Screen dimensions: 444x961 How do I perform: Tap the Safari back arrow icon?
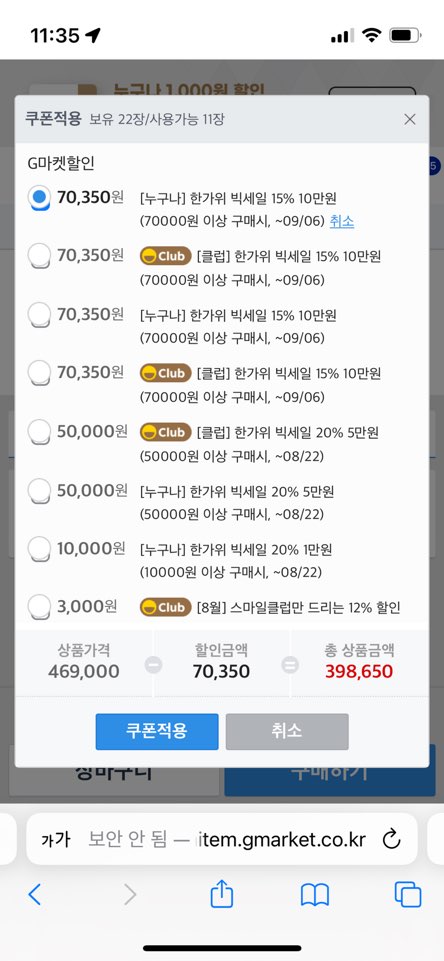35,895
